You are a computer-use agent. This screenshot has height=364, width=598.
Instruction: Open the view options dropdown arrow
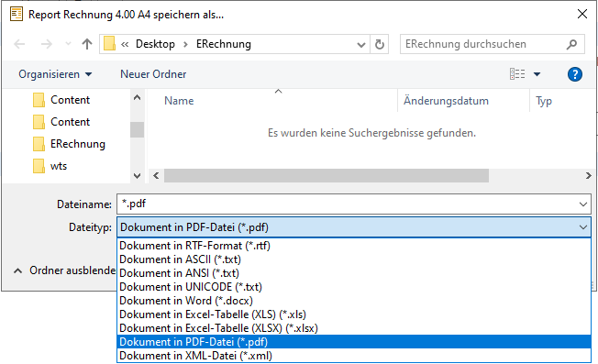point(537,74)
